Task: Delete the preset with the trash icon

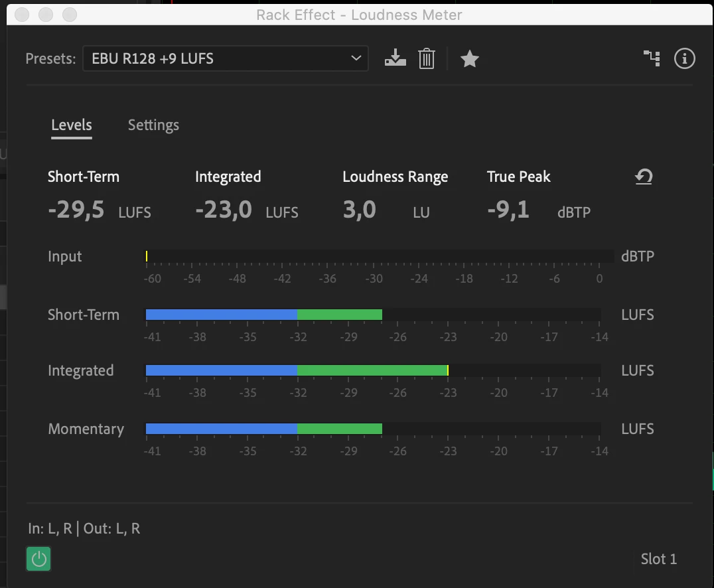Action: (427, 58)
